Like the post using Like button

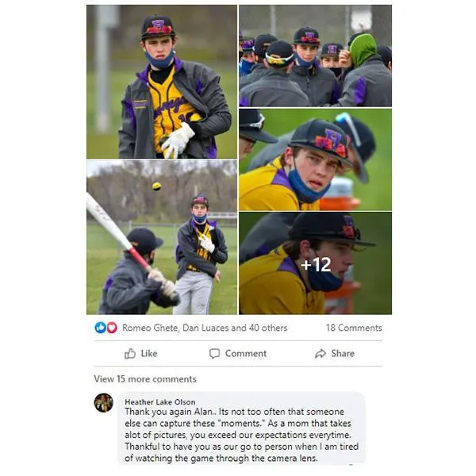tap(141, 353)
